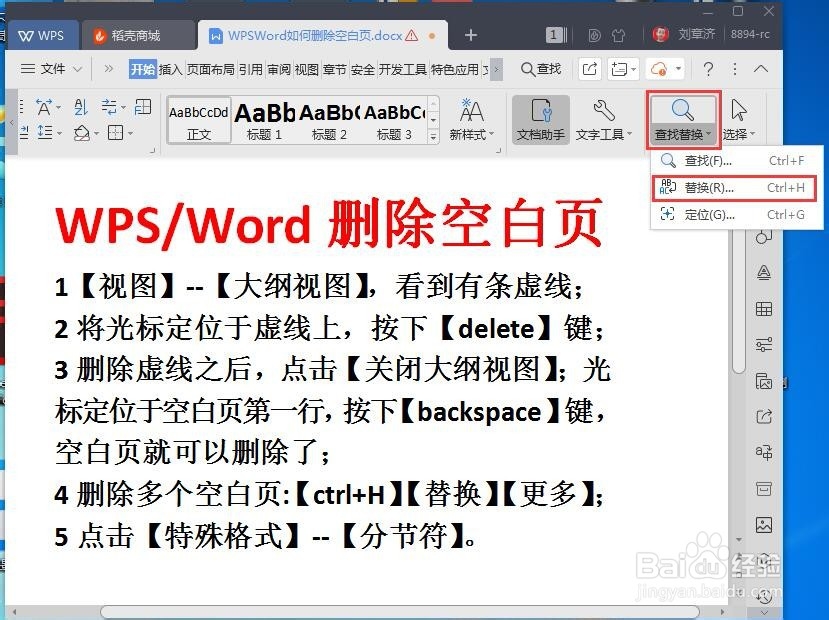The height and width of the screenshot is (620, 829).
Task: Open the 刘章济 user account avatar
Action: 660,34
